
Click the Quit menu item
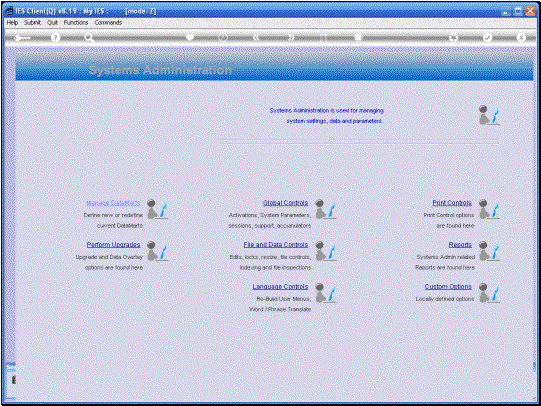(52, 22)
